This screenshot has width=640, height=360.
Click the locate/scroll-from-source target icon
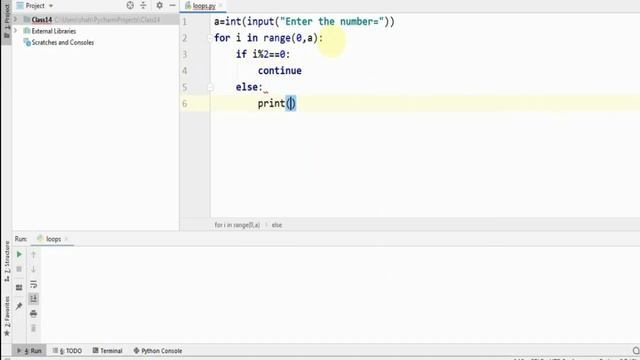pos(130,5)
